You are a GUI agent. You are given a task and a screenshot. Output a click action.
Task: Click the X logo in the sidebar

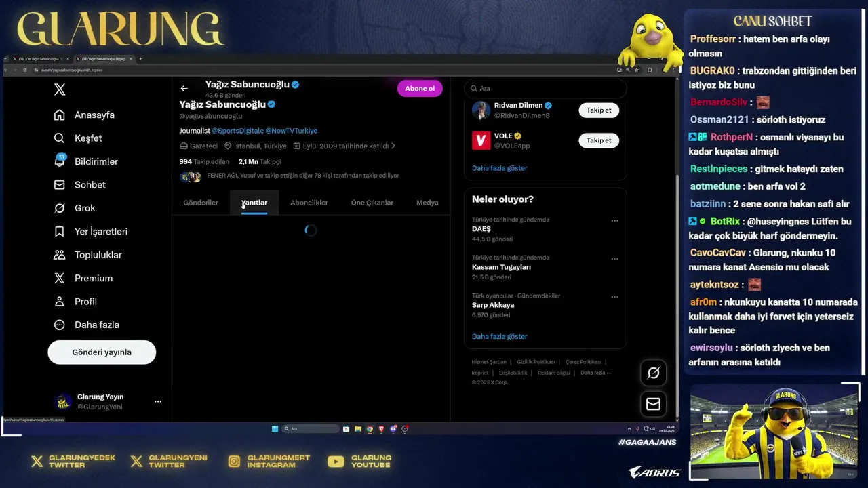pos(60,89)
